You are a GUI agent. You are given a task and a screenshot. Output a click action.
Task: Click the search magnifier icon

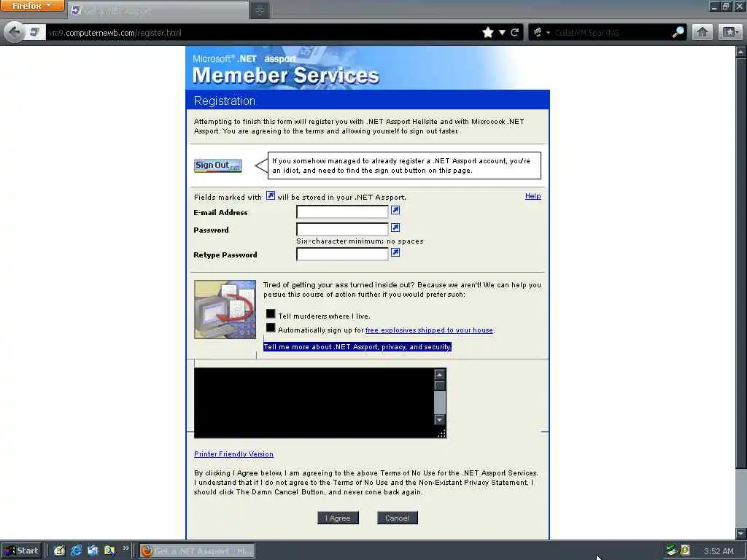678,32
